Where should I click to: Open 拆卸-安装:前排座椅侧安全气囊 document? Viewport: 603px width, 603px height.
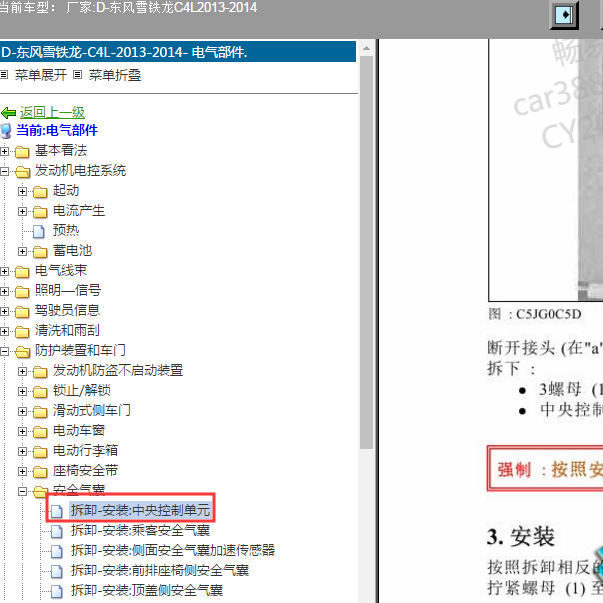coord(160,570)
